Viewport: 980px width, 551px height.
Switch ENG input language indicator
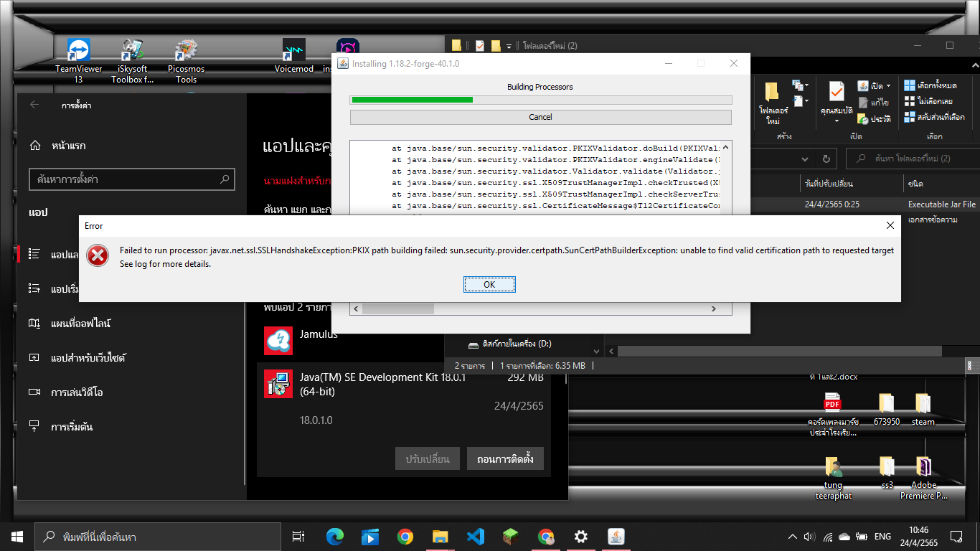coord(882,537)
